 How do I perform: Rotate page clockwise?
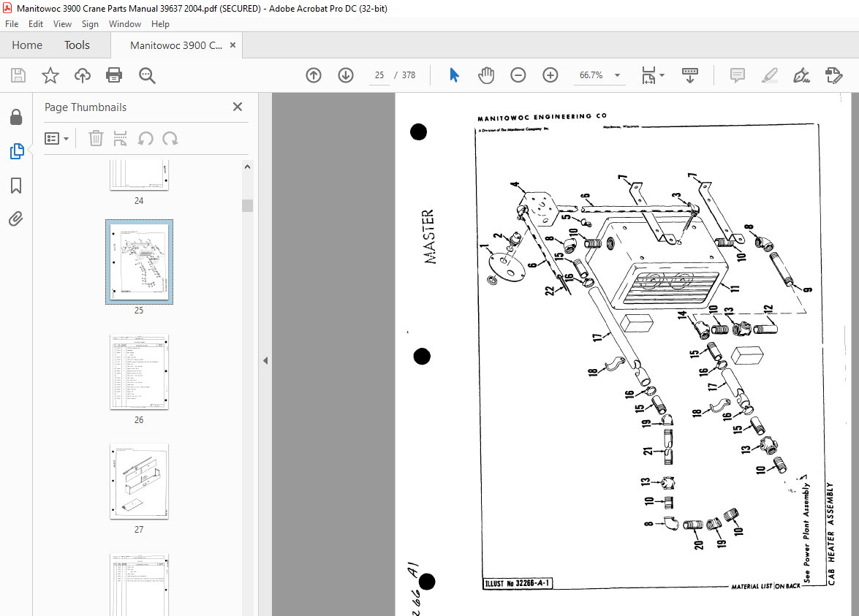pos(170,139)
